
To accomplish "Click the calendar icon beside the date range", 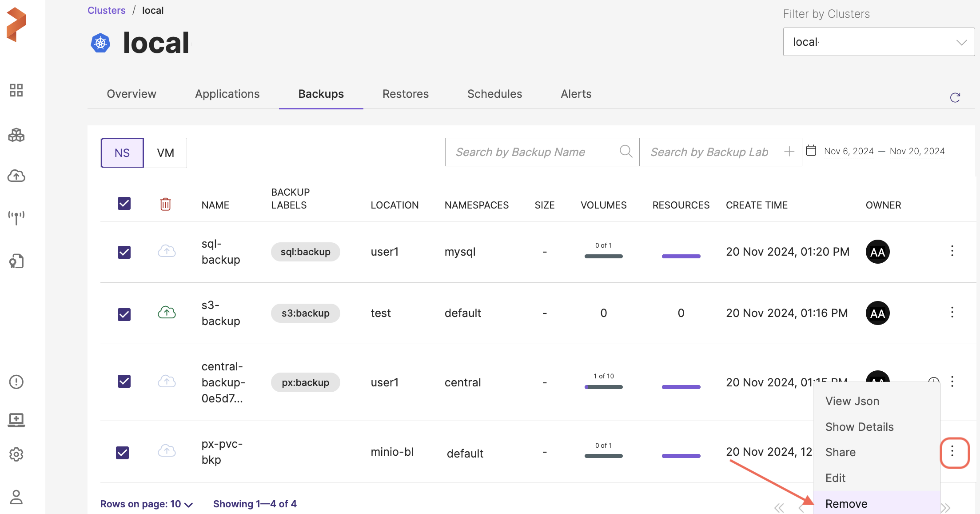I will (x=811, y=151).
